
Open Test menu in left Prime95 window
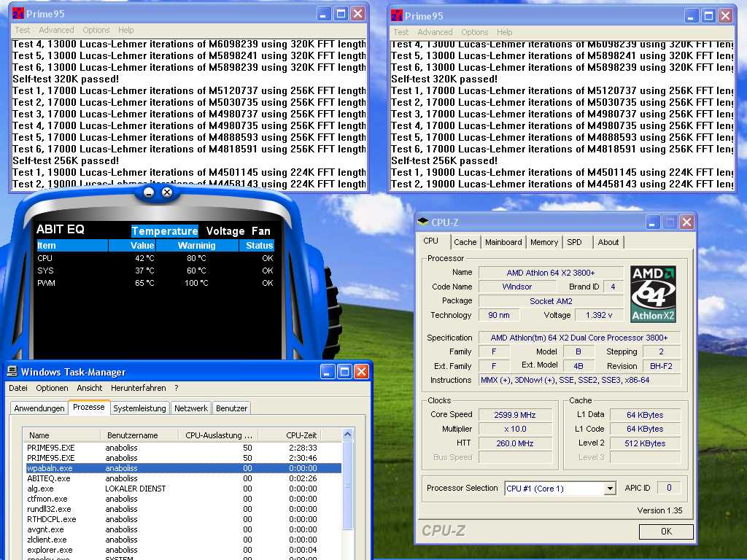23,30
